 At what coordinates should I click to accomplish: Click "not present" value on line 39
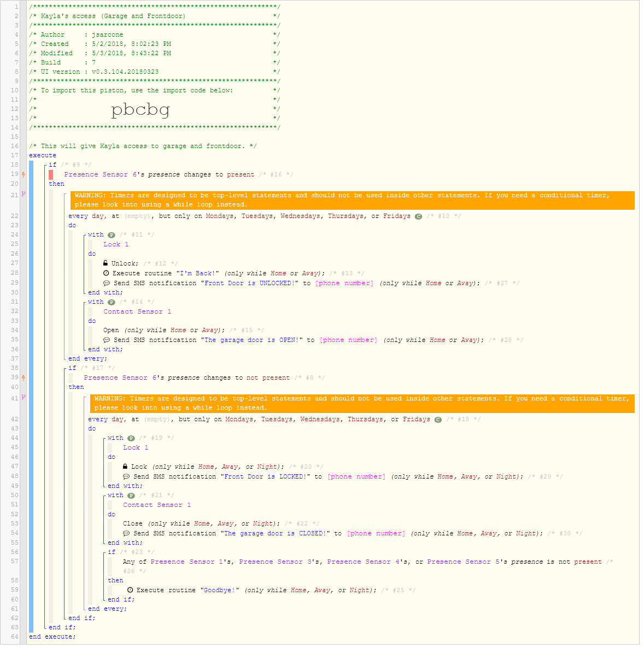268,378
